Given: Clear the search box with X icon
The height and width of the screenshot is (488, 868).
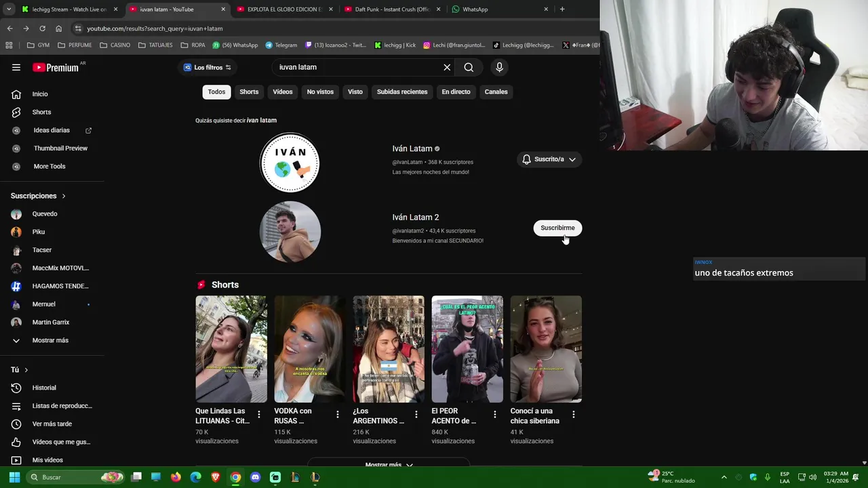Looking at the screenshot, I should 447,67.
